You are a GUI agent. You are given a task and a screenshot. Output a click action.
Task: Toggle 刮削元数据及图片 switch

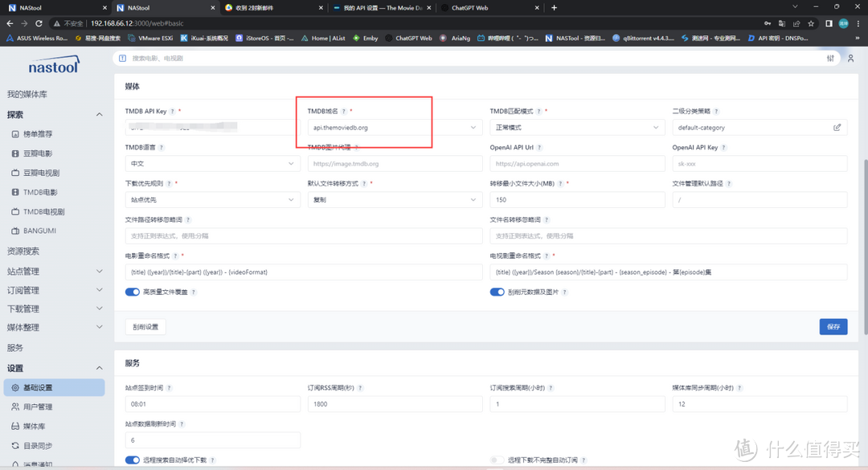[497, 292]
